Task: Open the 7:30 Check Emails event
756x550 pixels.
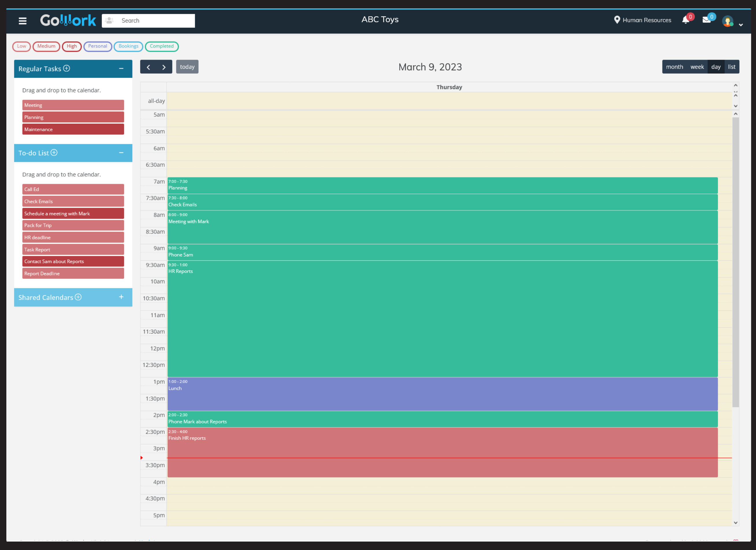Action: coord(442,202)
